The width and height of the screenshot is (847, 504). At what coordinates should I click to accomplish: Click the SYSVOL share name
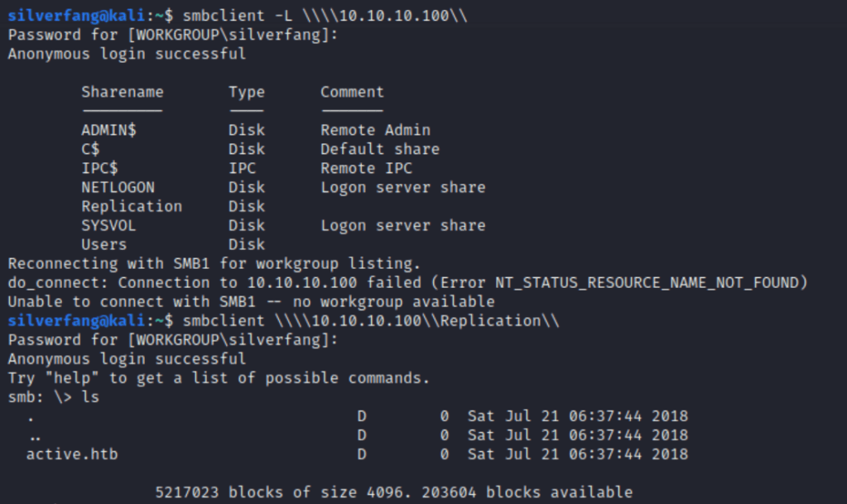pos(108,225)
